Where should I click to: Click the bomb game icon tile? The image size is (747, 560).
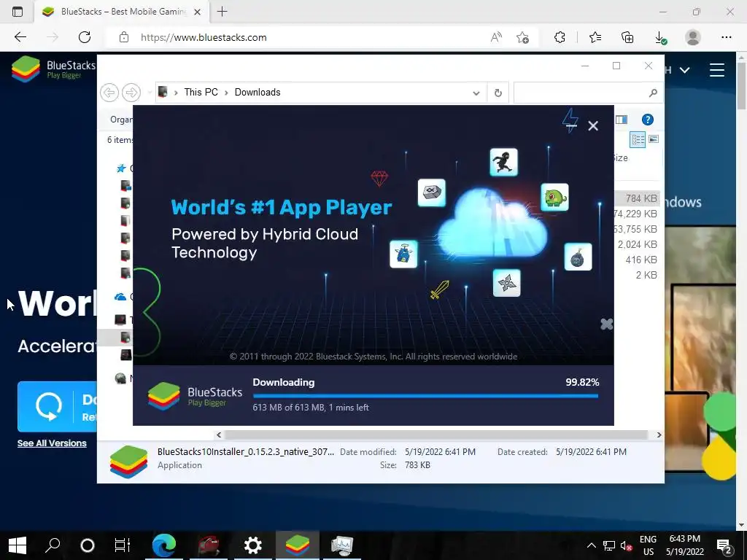pos(578,257)
